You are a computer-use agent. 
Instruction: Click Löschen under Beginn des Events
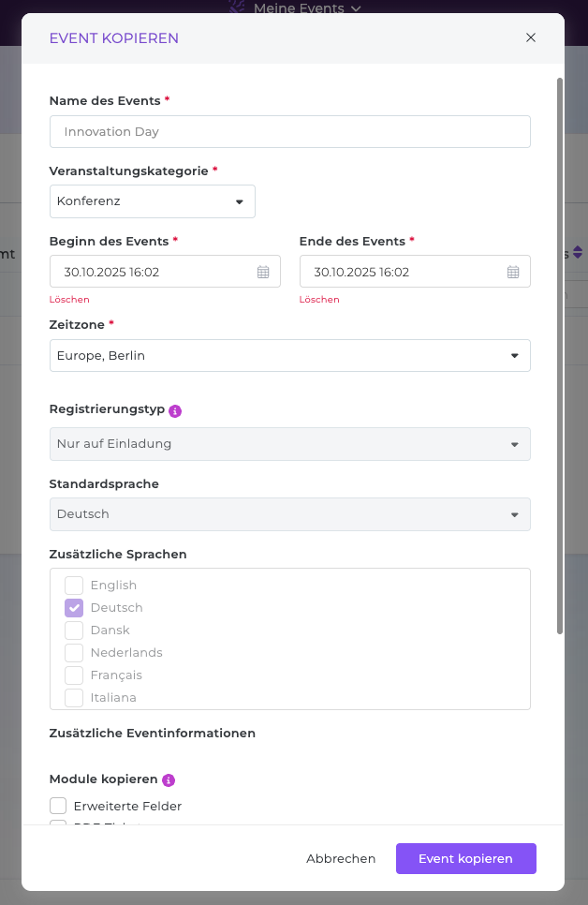click(69, 300)
